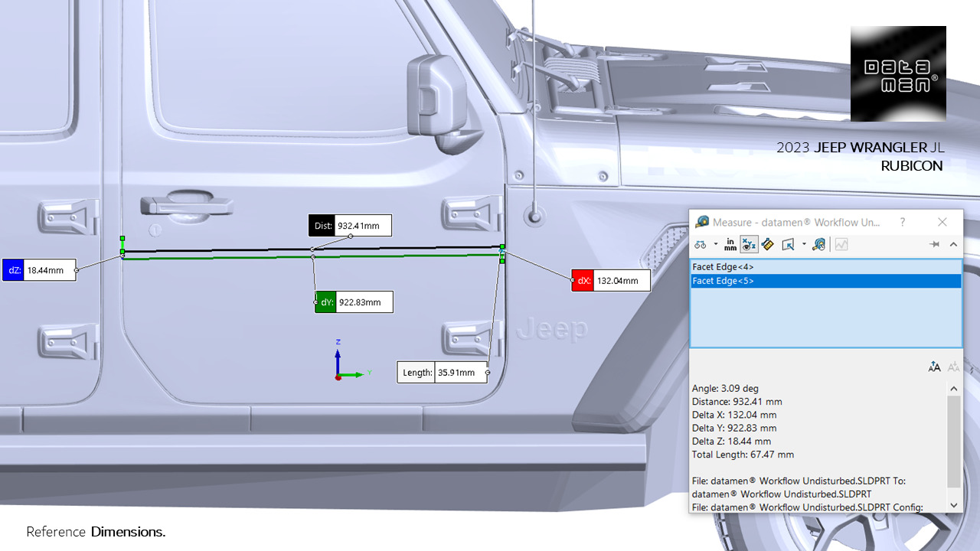Increase the results font size
The height and width of the screenshot is (551, 980).
934,367
